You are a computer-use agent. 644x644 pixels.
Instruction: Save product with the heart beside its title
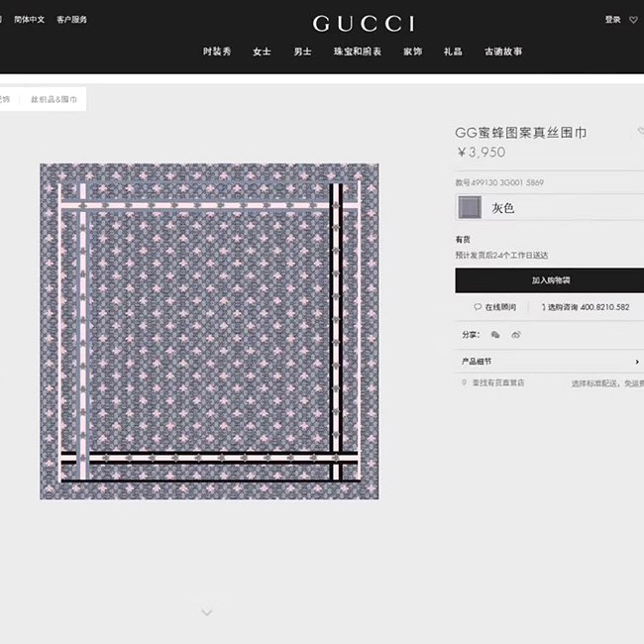click(640, 131)
